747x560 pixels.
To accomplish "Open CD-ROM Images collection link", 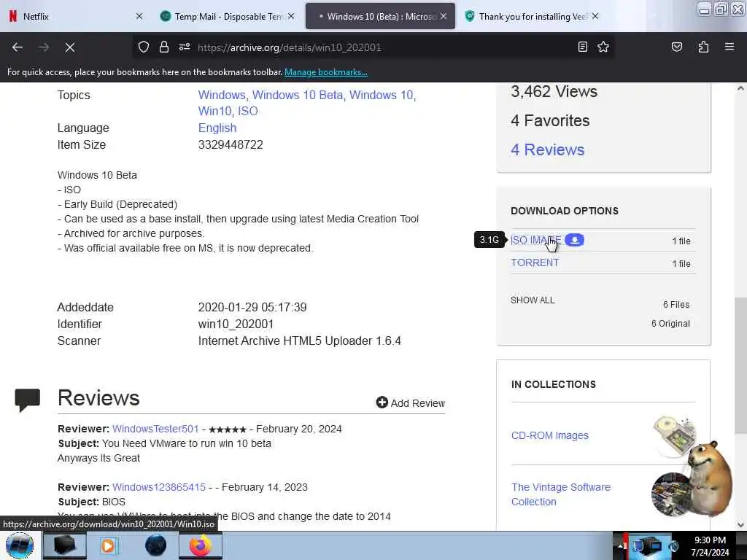I will pyautogui.click(x=550, y=435).
